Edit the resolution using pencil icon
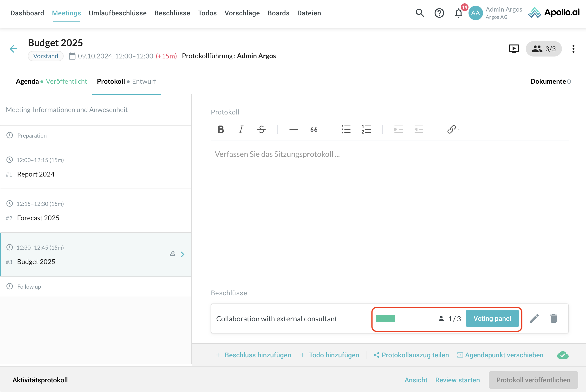Viewport: 586px width, 392px height. tap(534, 318)
